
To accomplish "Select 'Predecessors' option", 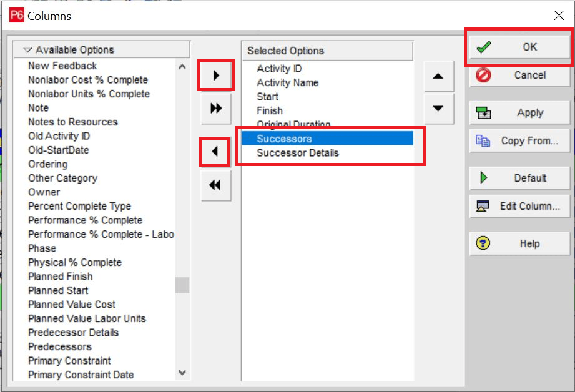I will (60, 346).
